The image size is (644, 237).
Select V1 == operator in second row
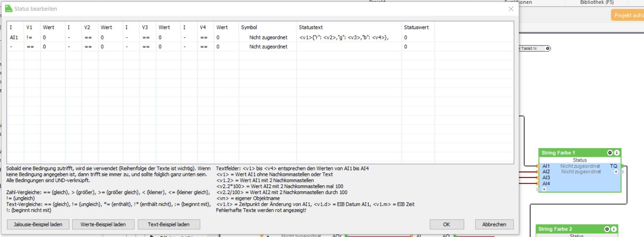click(x=32, y=47)
